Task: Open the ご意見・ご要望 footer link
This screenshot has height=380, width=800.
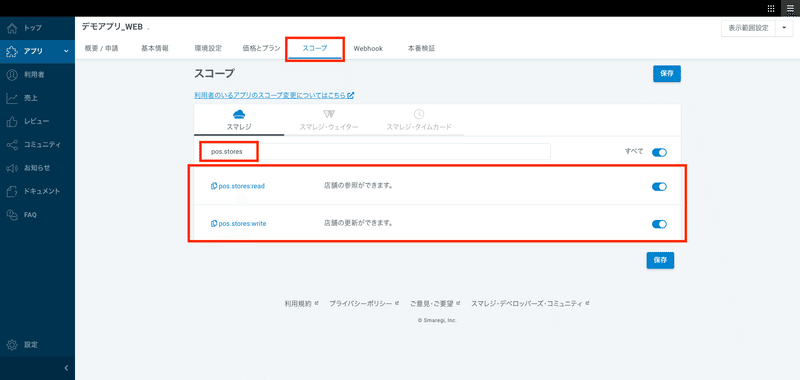Action: coord(435,303)
